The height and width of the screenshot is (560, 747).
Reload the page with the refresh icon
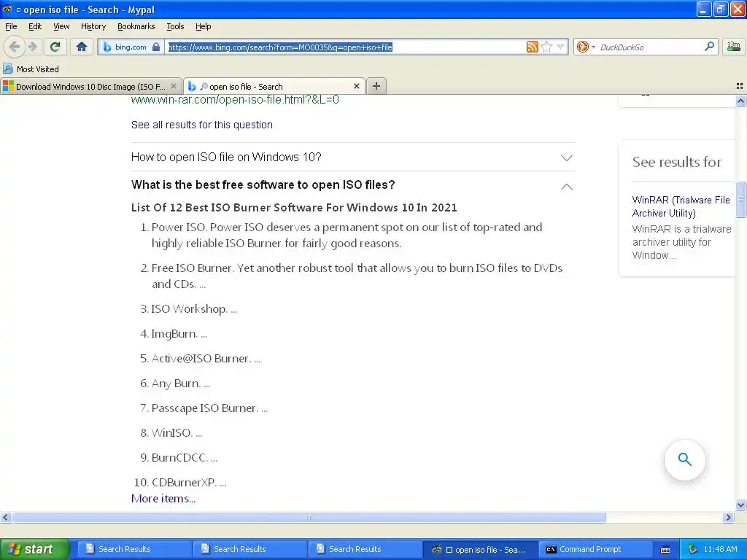point(55,47)
